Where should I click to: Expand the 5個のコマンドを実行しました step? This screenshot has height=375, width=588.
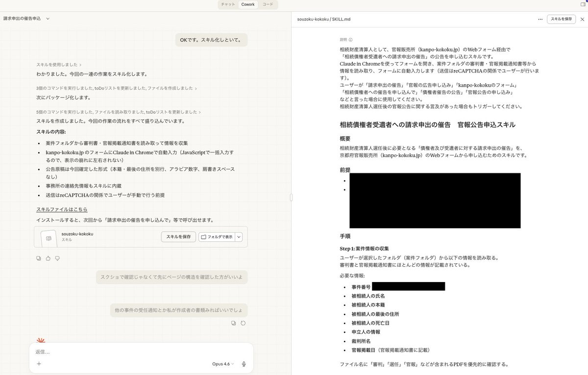click(x=119, y=112)
